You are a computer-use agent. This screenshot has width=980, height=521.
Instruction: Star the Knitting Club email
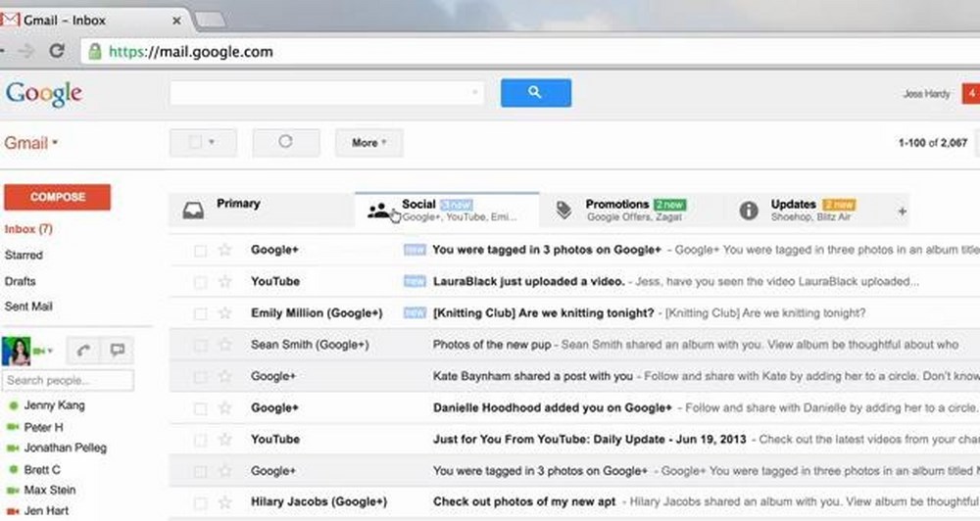[225, 313]
